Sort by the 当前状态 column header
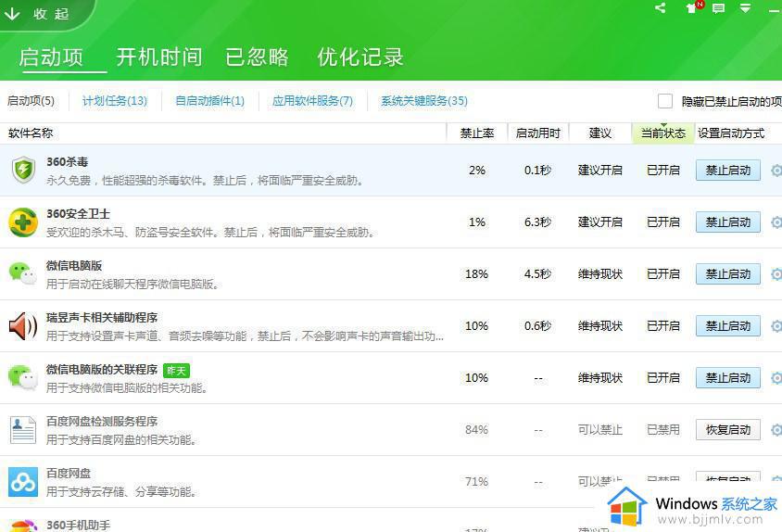Image resolution: width=782 pixels, height=532 pixels. point(663,133)
